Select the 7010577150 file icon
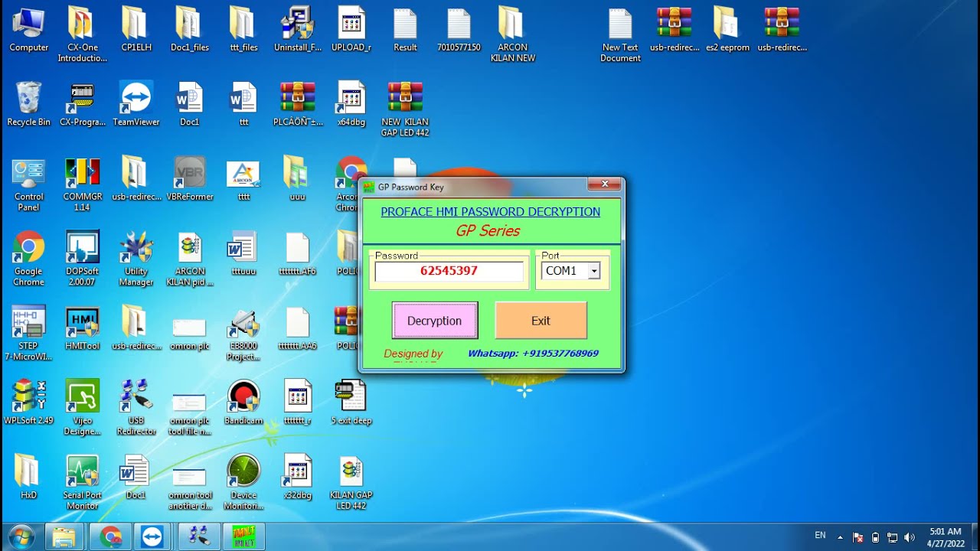Screen dimensions: 980x551 click(459, 30)
